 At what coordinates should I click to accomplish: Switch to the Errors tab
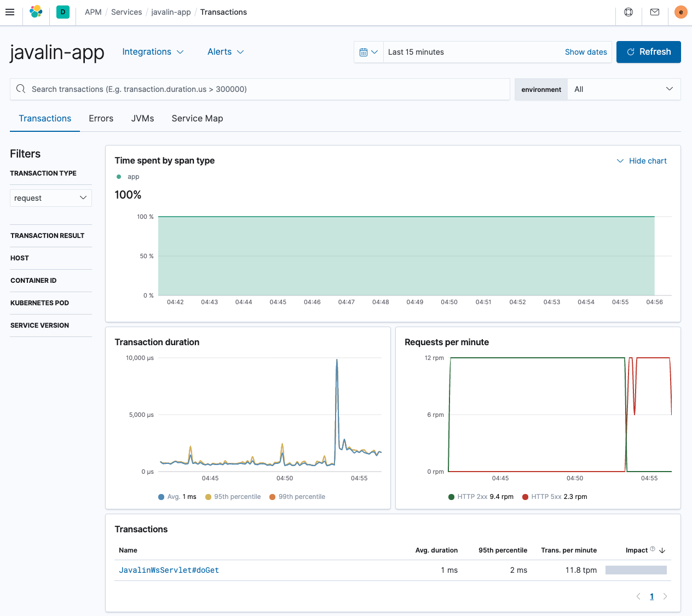coord(101,118)
